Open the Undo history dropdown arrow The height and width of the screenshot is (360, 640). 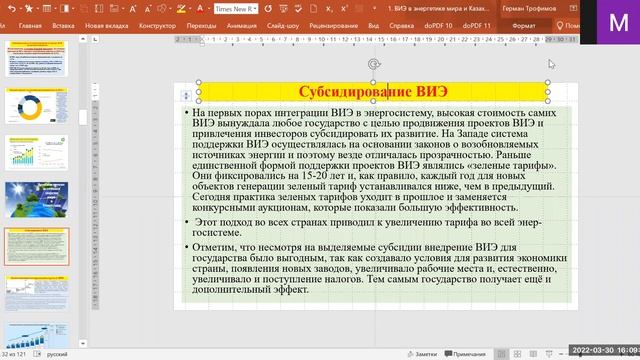pos(20,9)
